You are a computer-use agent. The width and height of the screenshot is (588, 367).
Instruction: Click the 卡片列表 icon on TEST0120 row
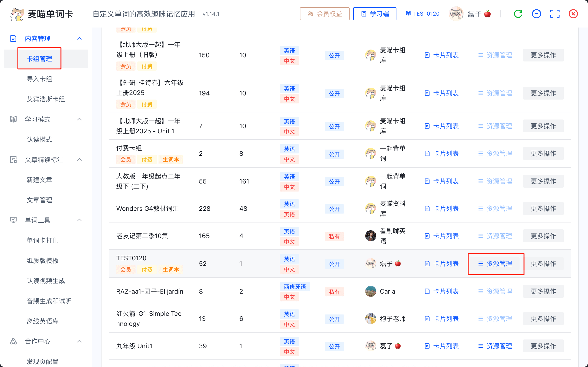(427, 264)
